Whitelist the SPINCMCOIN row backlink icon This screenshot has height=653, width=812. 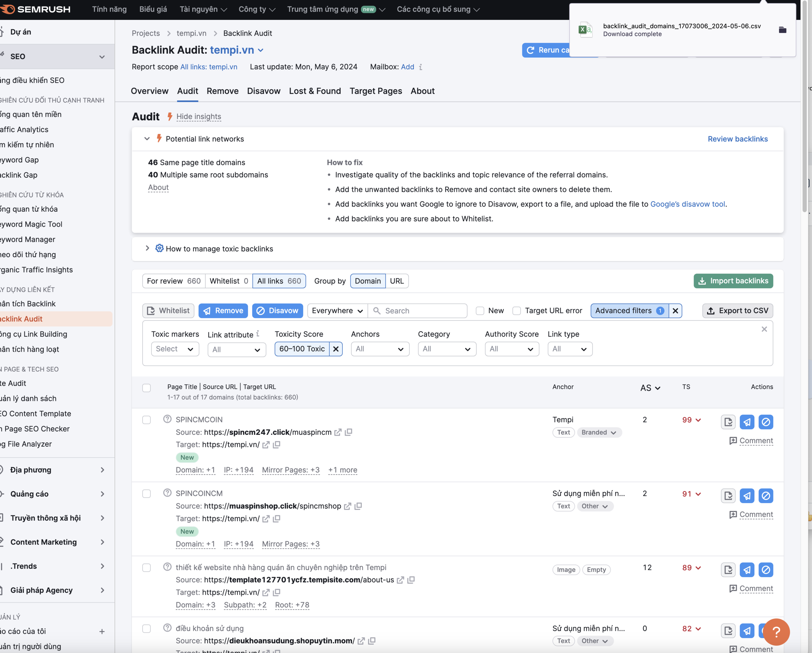click(x=728, y=422)
